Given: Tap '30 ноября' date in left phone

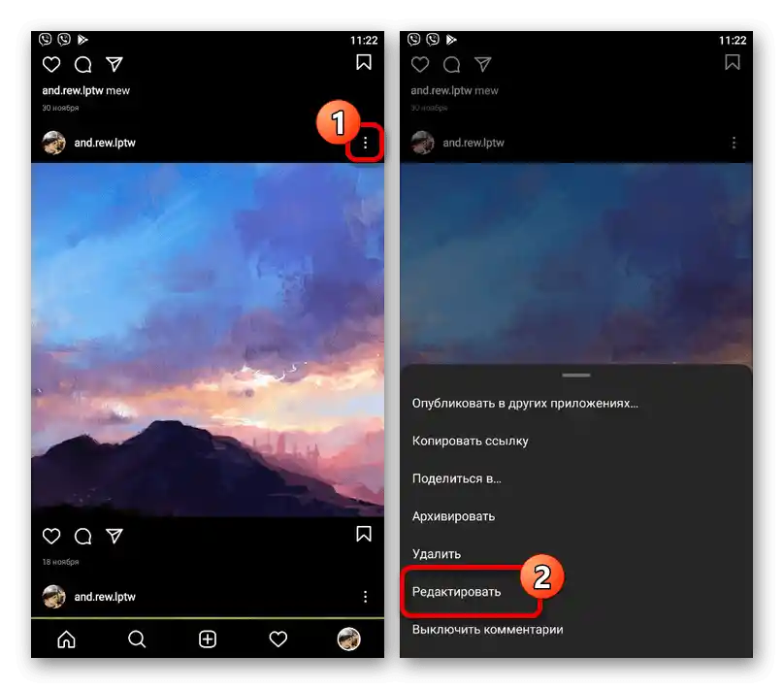Looking at the screenshot, I should pyautogui.click(x=60, y=108).
